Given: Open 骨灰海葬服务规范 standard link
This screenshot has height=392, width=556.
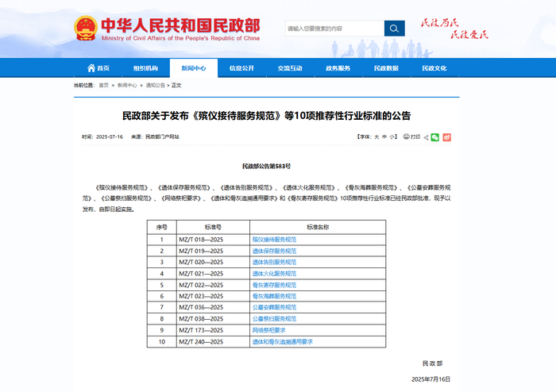Looking at the screenshot, I should [274, 297].
